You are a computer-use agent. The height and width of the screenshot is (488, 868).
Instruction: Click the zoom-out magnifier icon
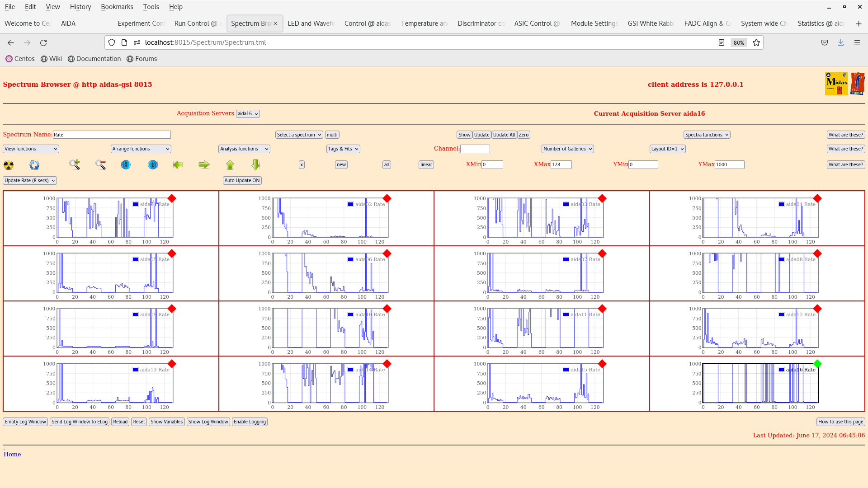(100, 164)
